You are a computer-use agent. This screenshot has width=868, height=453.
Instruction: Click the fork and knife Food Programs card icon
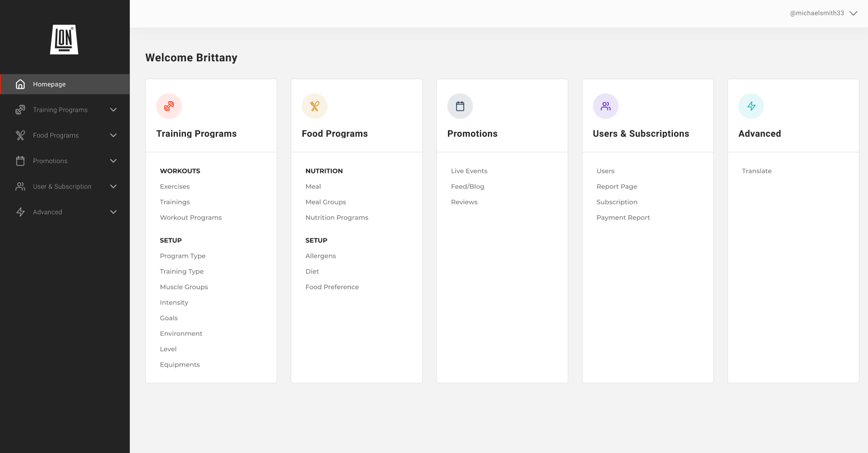(x=314, y=106)
